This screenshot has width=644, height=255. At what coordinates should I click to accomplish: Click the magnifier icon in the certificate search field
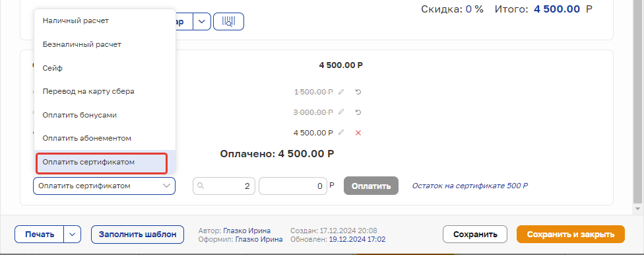[x=201, y=186]
